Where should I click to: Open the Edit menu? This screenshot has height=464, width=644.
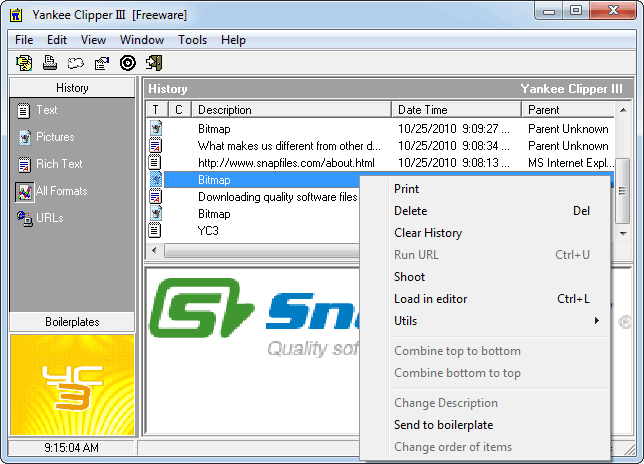[57, 40]
